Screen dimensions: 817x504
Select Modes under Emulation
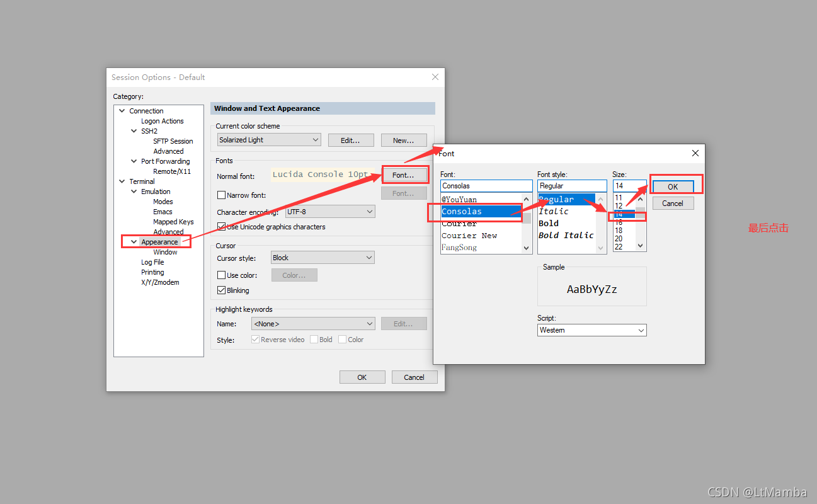pyautogui.click(x=163, y=202)
